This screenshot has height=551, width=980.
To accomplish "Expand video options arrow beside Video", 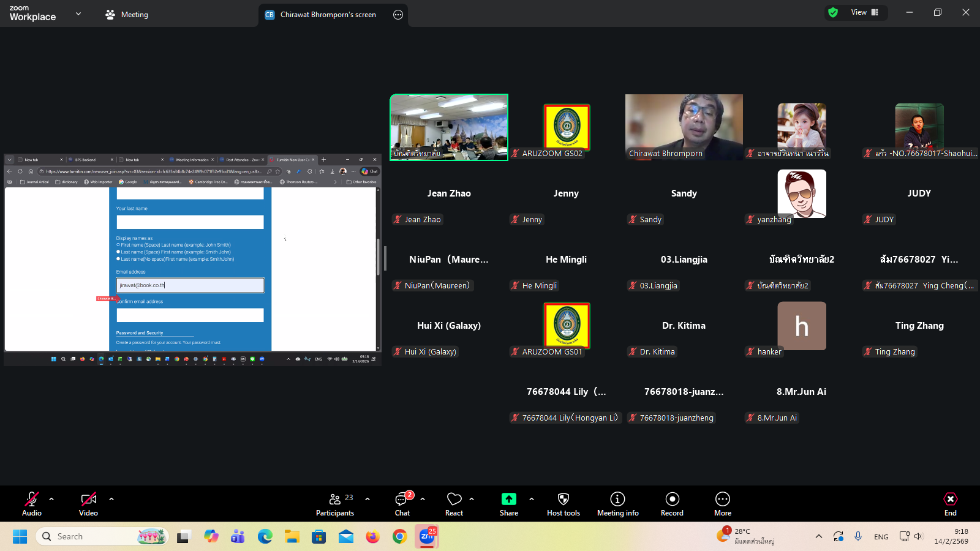I will (x=111, y=499).
